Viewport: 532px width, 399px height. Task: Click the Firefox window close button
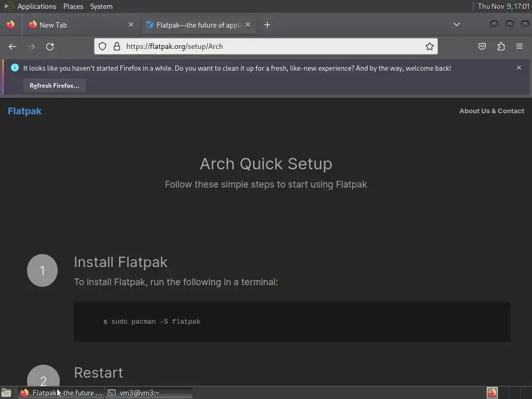point(525,24)
